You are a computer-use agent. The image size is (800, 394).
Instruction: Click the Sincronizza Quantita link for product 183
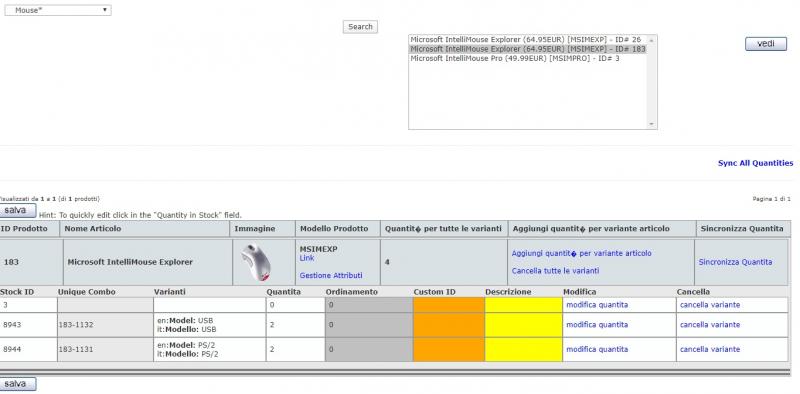click(735, 262)
